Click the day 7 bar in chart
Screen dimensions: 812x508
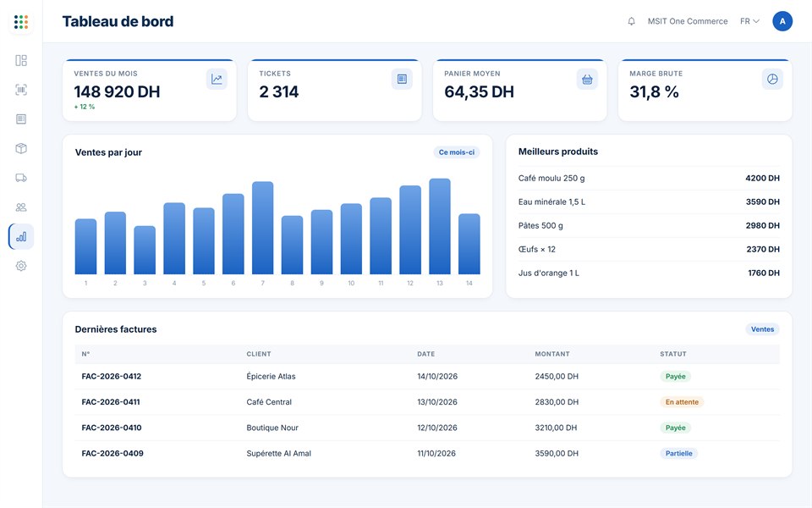[x=262, y=228]
